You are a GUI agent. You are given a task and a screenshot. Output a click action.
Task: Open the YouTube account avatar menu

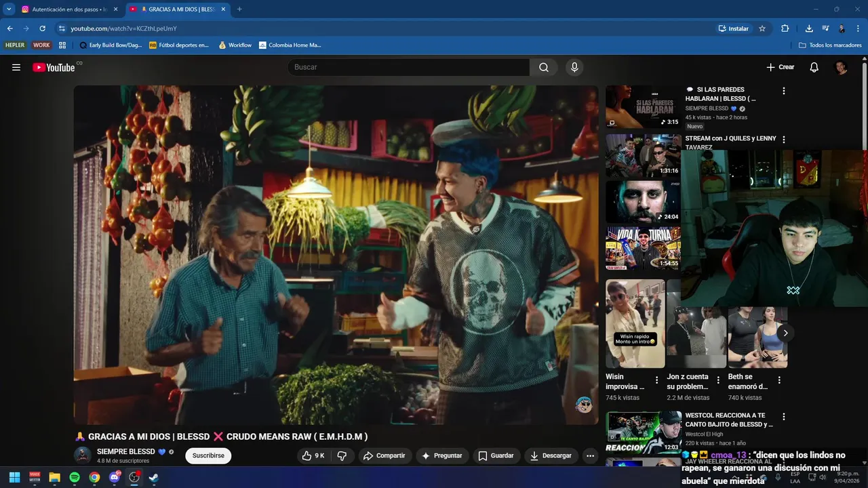click(841, 67)
